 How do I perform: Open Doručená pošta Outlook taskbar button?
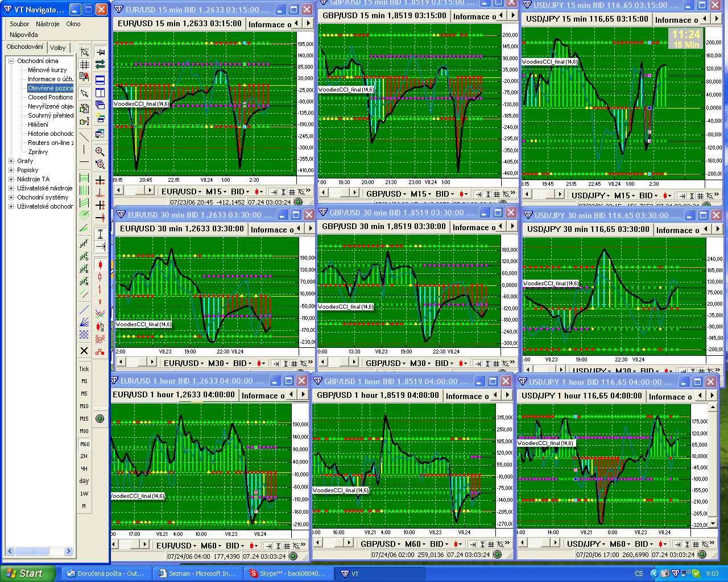click(x=106, y=573)
